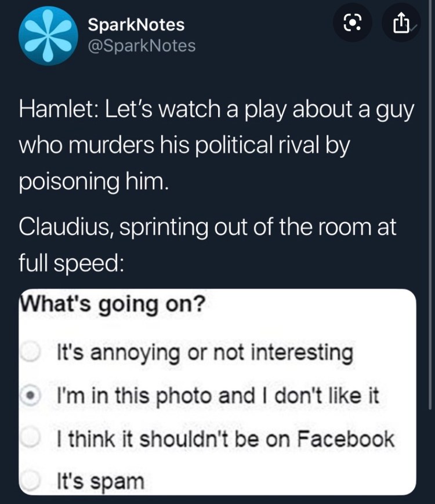
Task: Open the SparkNotes display name link
Action: pyautogui.click(x=136, y=24)
